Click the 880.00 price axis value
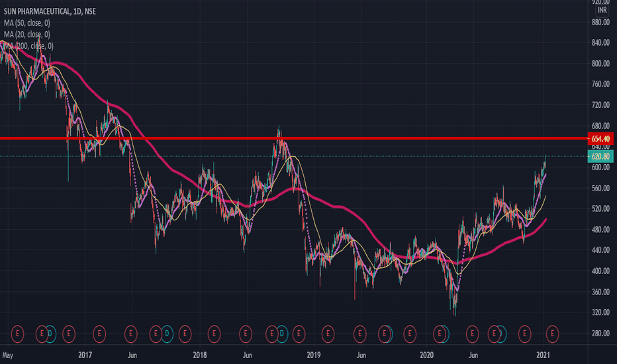Screen dimensions: 617x364 point(600,23)
